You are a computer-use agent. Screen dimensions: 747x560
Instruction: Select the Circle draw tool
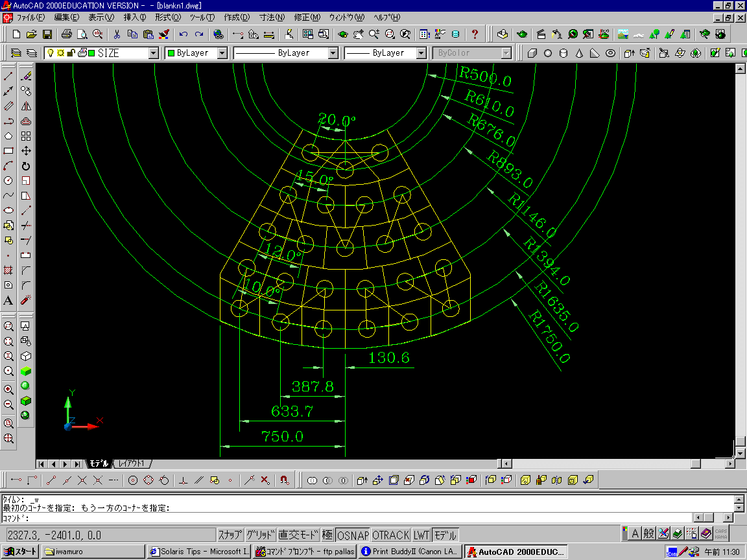click(8, 180)
